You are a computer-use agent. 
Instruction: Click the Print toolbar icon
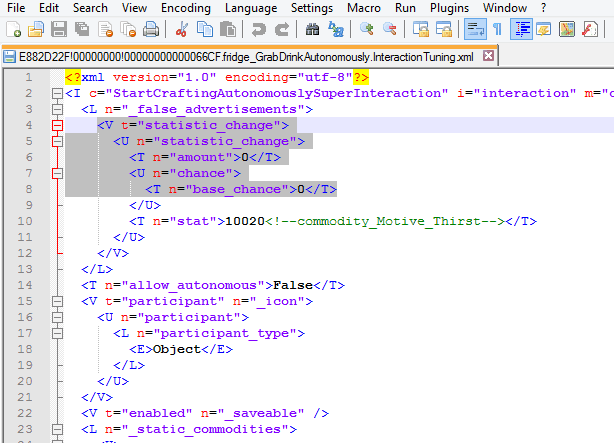(150, 30)
